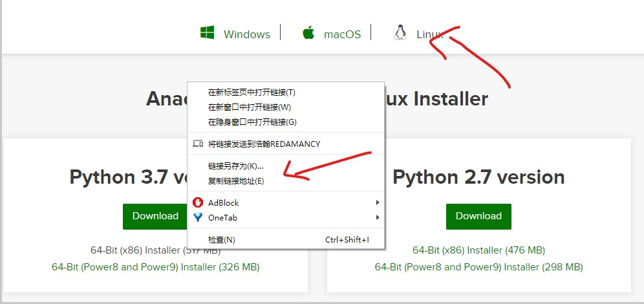The width and height of the screenshot is (644, 304).
Task: Click the OneTab funnel icon
Action: [x=198, y=217]
